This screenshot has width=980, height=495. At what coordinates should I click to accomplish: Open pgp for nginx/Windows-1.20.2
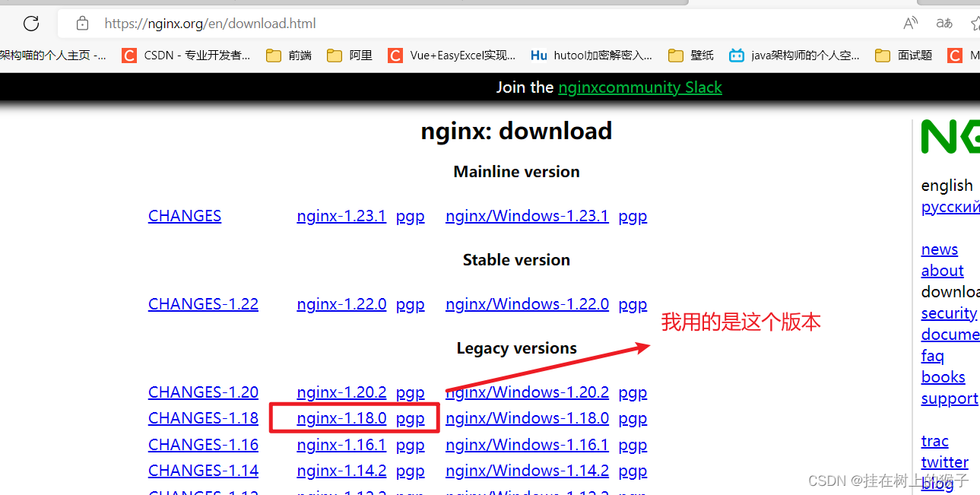[x=633, y=392]
